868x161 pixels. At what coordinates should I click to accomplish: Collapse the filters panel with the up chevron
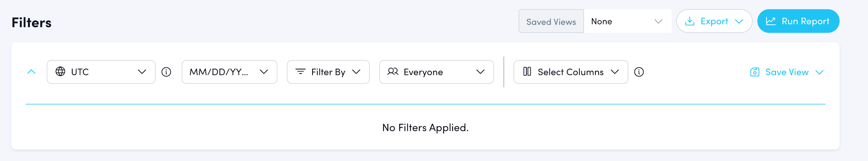tap(31, 72)
